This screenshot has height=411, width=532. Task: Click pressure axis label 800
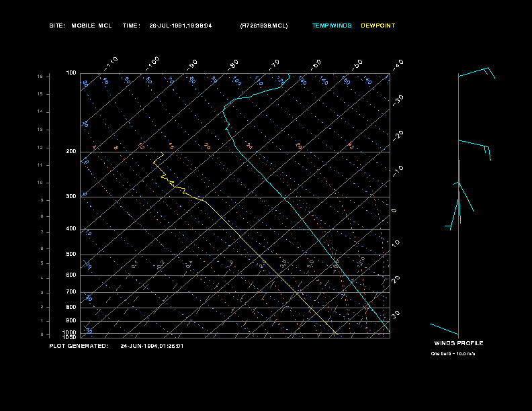(71, 307)
